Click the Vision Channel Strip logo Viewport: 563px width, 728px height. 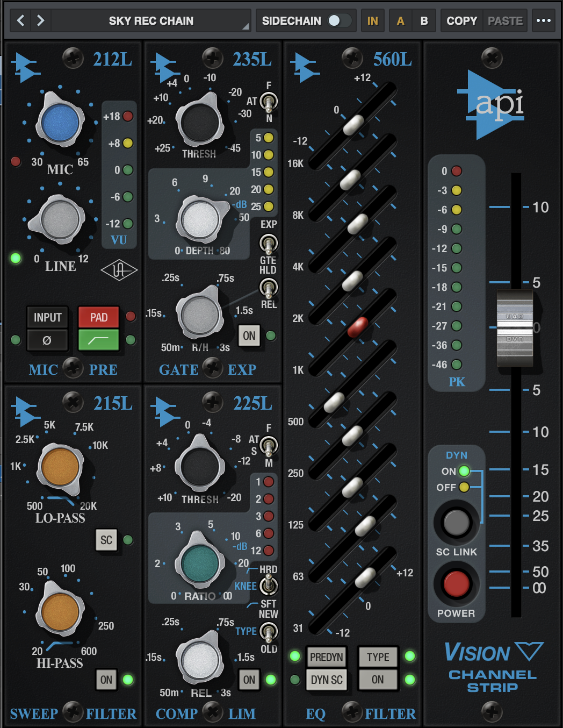(493, 667)
